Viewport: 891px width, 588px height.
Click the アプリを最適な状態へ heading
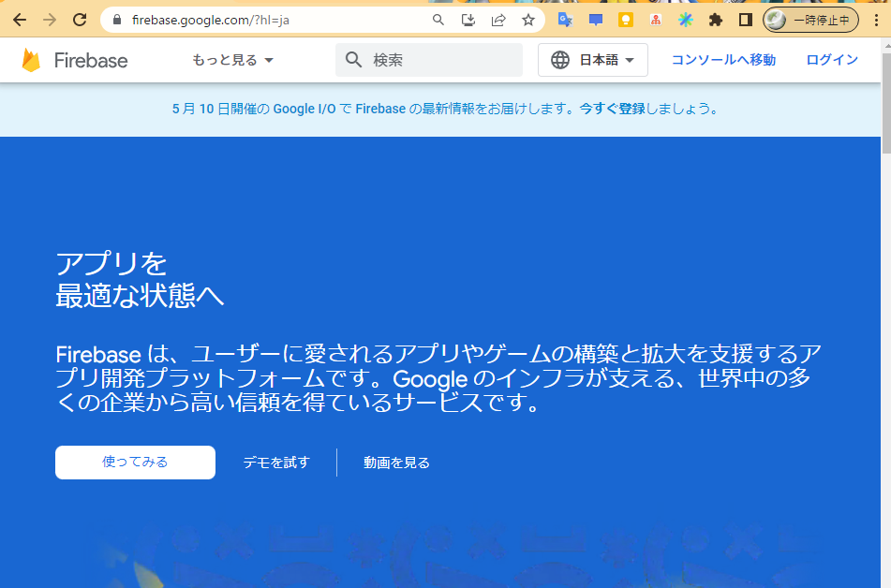tap(140, 280)
